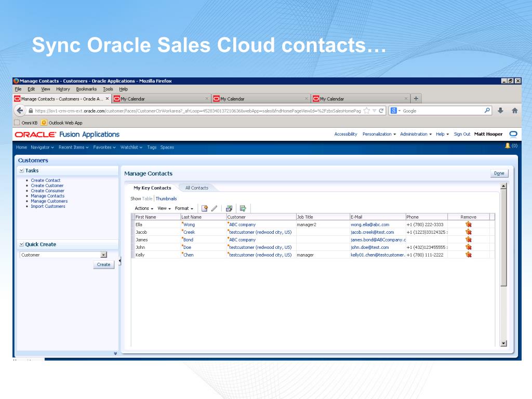Remove Kelly Chen using star icon
532x399 pixels.
click(x=469, y=255)
